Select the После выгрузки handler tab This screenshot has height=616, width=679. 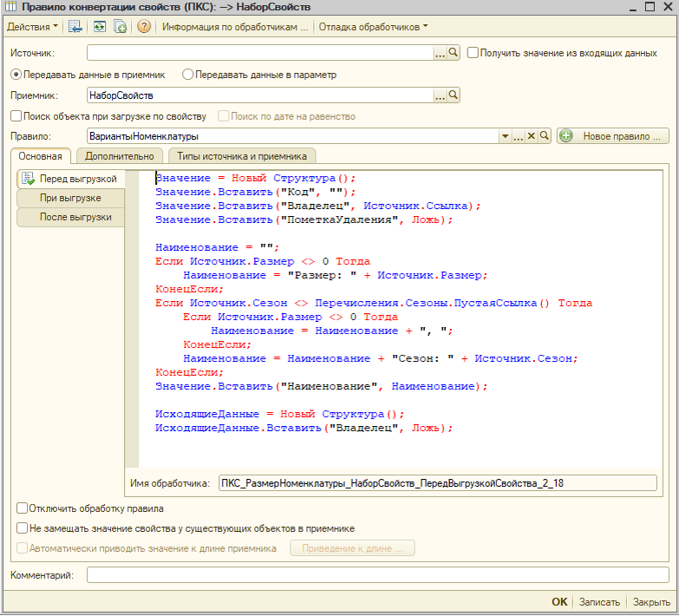[x=70, y=217]
